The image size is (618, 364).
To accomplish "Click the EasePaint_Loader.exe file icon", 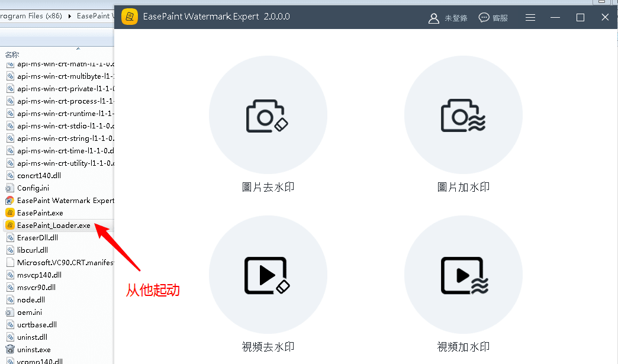I will (x=10, y=226).
